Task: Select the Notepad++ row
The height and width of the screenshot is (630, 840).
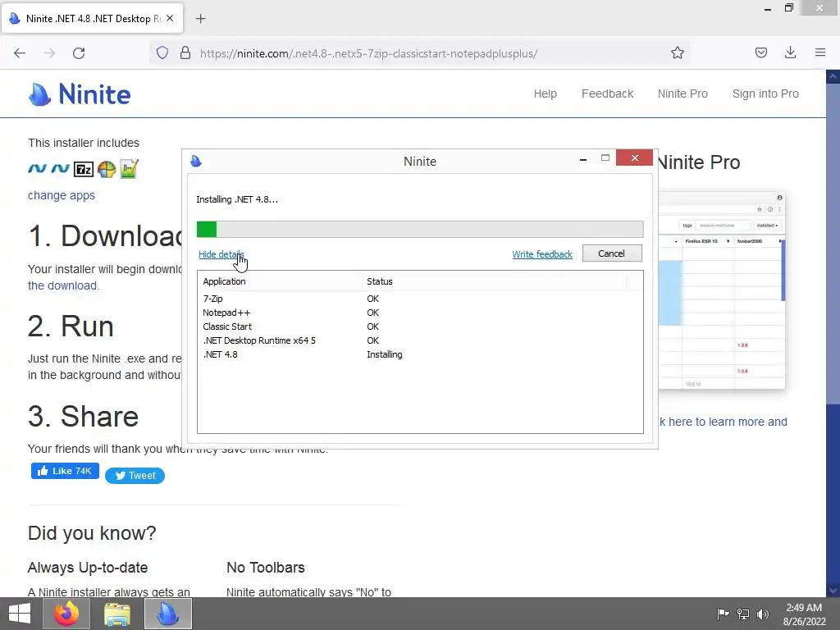Action: [x=420, y=313]
